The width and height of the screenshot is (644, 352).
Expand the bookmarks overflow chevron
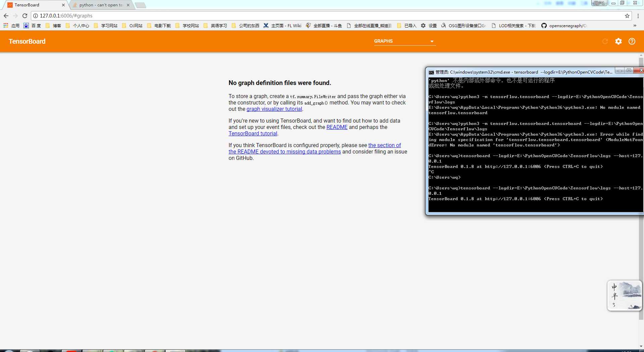[635, 26]
